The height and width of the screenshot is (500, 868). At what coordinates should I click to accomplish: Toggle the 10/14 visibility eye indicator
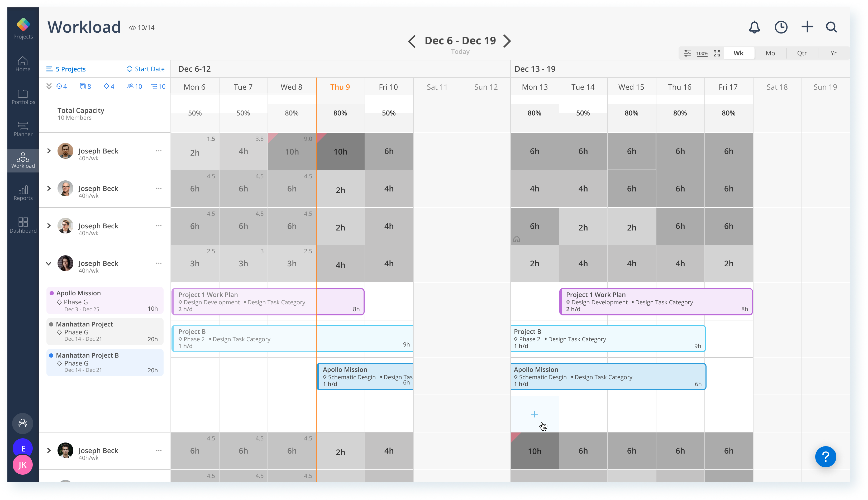click(x=142, y=28)
